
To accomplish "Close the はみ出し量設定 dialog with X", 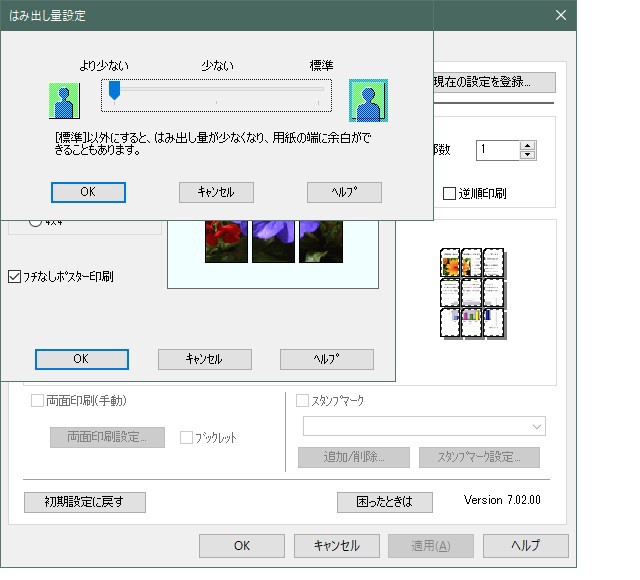I will tap(560, 15).
